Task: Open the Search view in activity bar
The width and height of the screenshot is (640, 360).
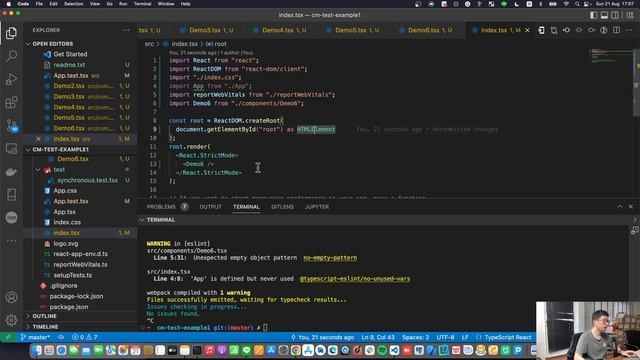Action: (11, 56)
